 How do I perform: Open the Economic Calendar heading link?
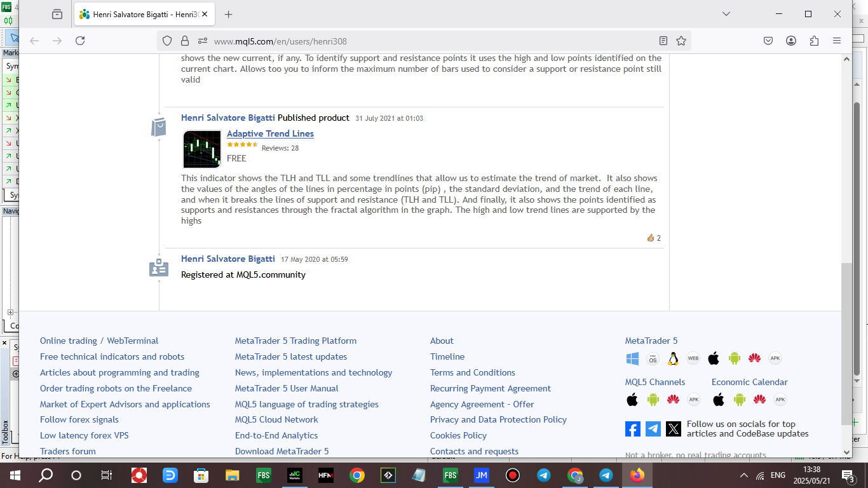click(750, 383)
